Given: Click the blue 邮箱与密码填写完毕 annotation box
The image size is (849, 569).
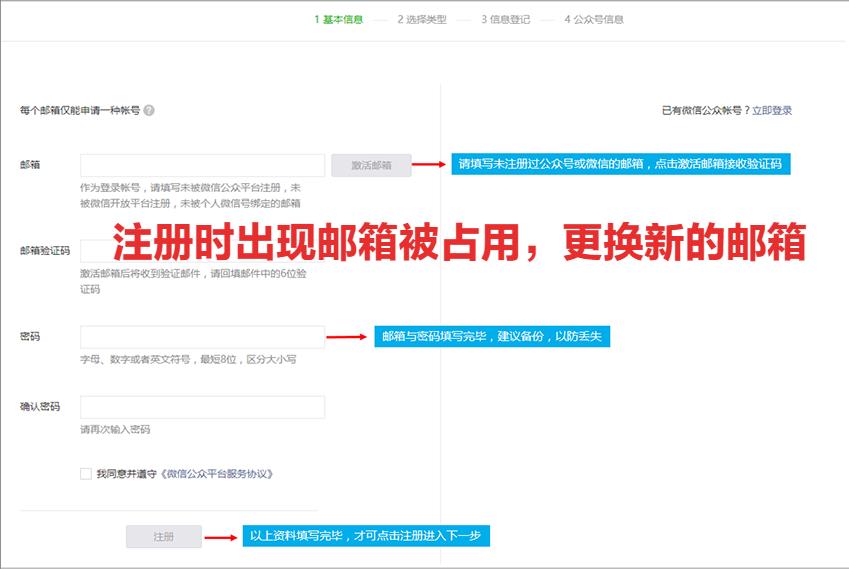Looking at the screenshot, I should pos(492,337).
